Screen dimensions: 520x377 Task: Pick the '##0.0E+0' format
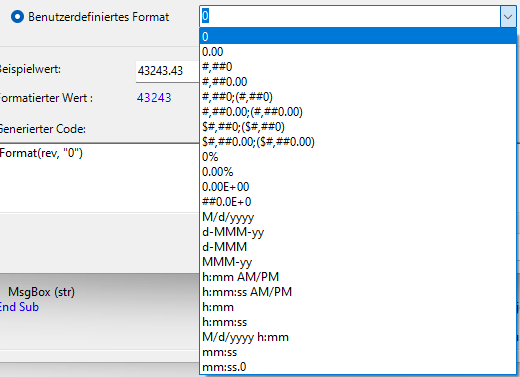[x=358, y=202]
